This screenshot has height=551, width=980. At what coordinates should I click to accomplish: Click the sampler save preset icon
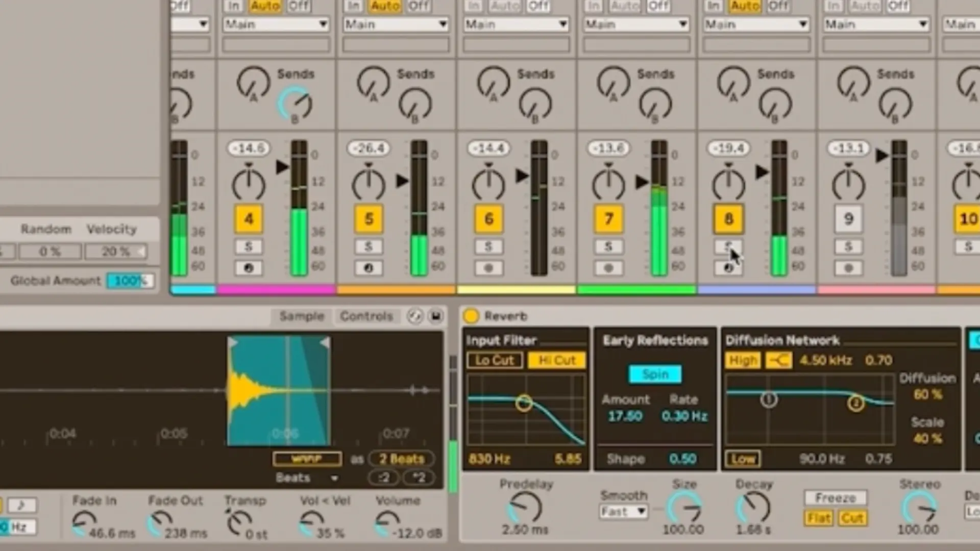tap(436, 316)
